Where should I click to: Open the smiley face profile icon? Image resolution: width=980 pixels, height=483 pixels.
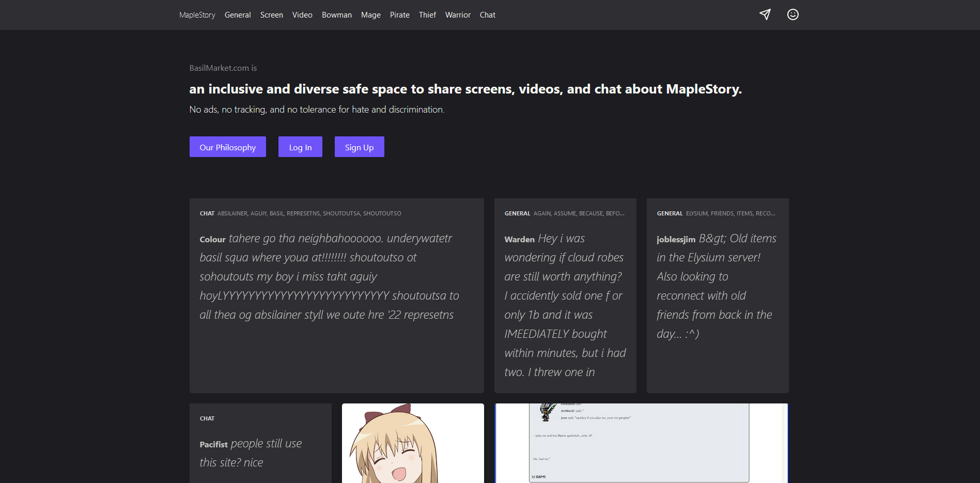(x=792, y=14)
